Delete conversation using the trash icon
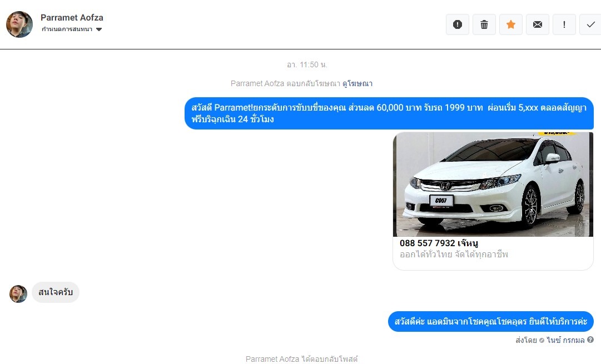 tap(484, 24)
